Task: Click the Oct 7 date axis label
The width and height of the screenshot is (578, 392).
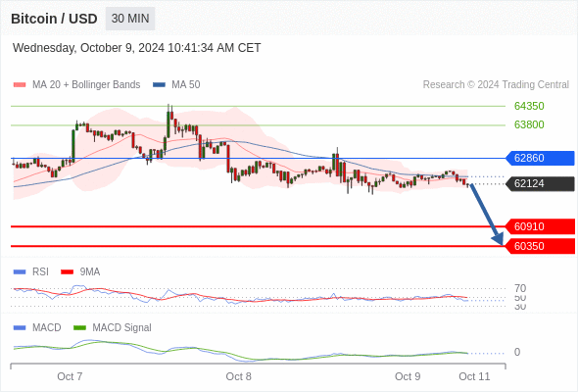Action: (70, 376)
